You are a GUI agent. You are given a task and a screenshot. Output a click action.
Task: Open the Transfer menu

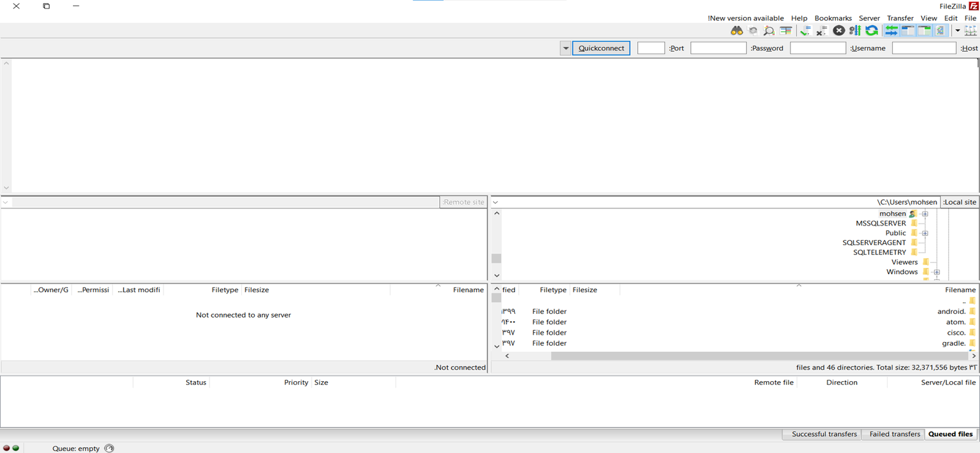point(900,18)
